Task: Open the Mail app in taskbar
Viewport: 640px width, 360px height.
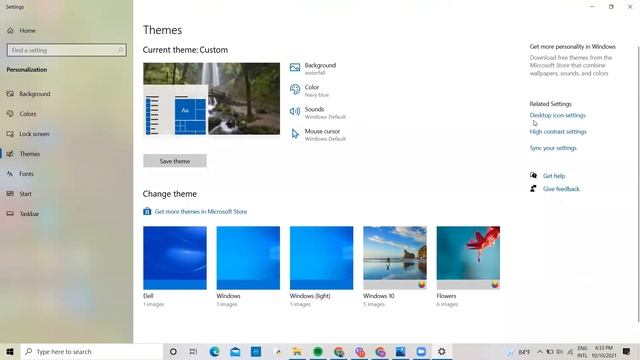Action: pos(235,351)
